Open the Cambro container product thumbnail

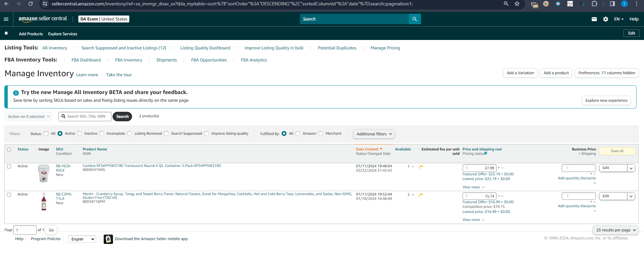(x=44, y=173)
